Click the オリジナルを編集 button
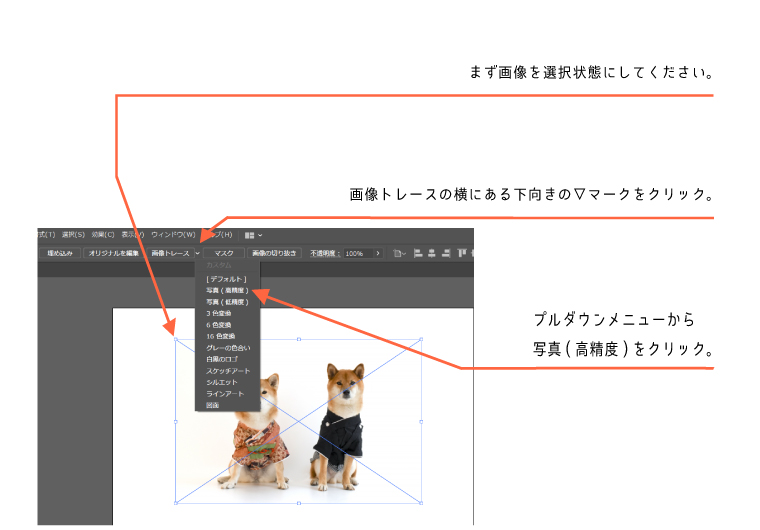The height and width of the screenshot is (530, 760). (x=113, y=253)
